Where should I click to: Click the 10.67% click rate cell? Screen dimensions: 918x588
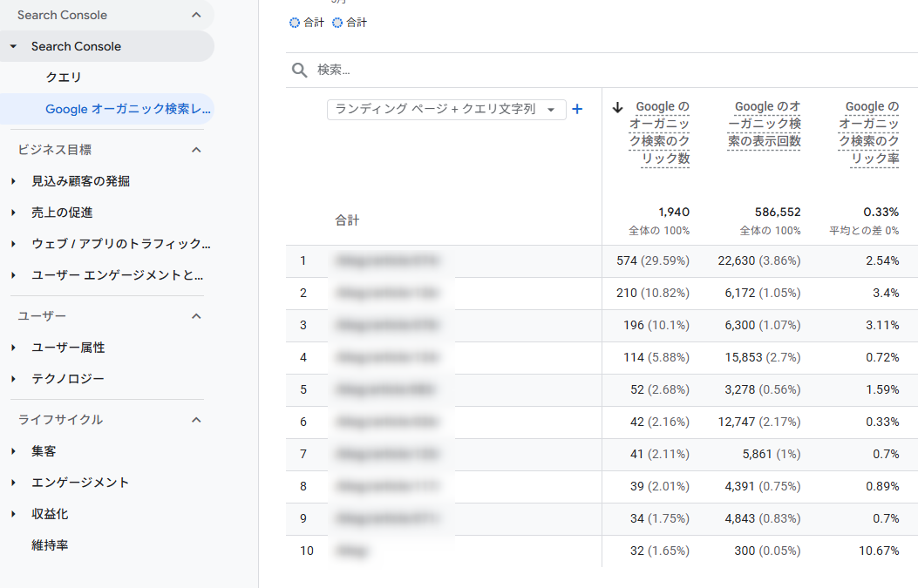pyautogui.click(x=879, y=551)
